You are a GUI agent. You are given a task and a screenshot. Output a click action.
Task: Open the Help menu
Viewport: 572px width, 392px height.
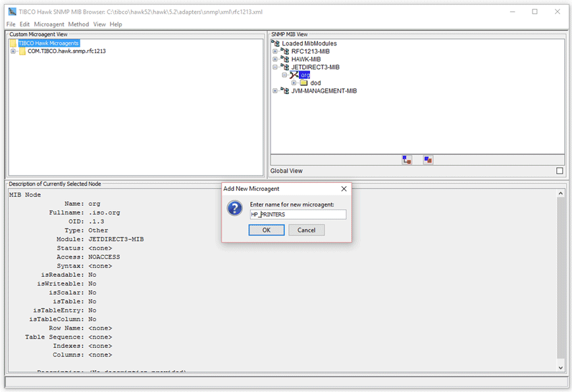pos(116,24)
